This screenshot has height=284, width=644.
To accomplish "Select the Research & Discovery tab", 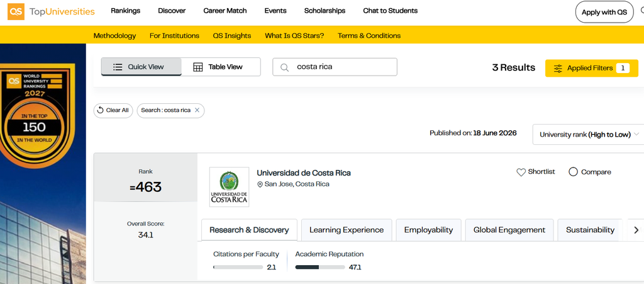I will coord(249,230).
